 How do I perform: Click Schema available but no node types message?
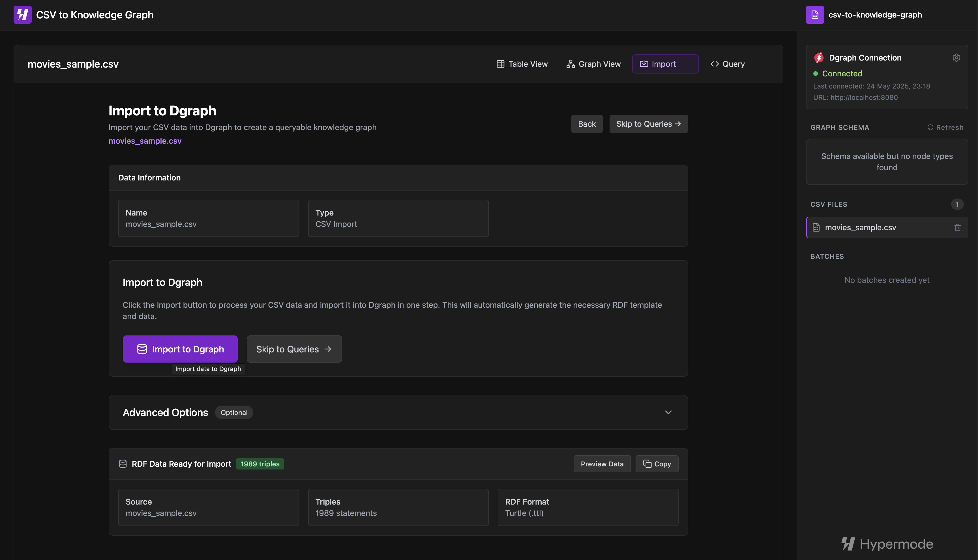887,161
